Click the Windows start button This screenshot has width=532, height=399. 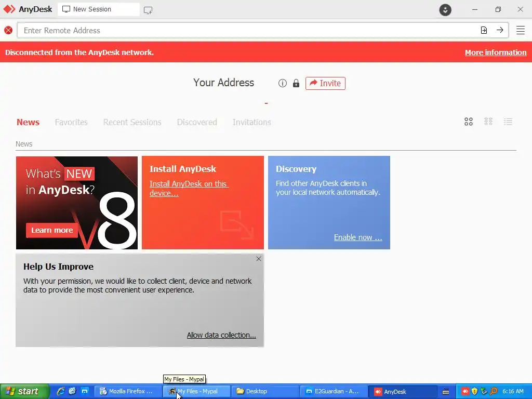(x=24, y=392)
